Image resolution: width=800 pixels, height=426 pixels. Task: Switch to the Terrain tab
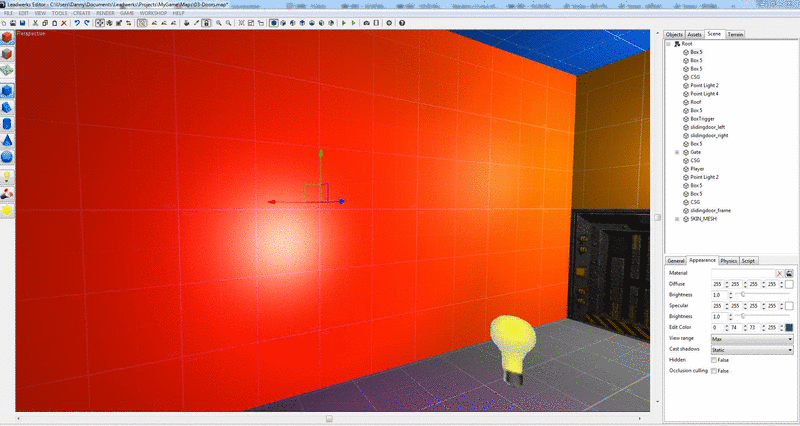point(735,34)
